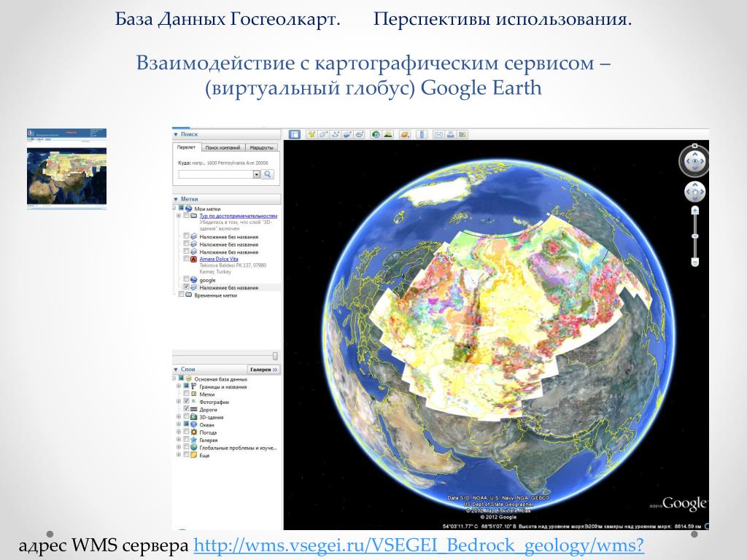Switch to the Маршруты tab
Image resolution: width=747 pixels, height=560 pixels.
click(262, 147)
